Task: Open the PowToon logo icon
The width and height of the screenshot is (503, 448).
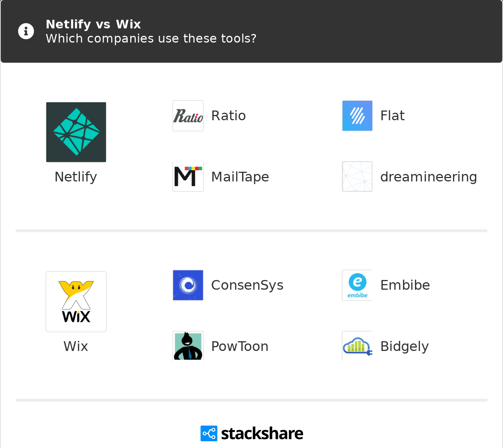Action: [188, 346]
